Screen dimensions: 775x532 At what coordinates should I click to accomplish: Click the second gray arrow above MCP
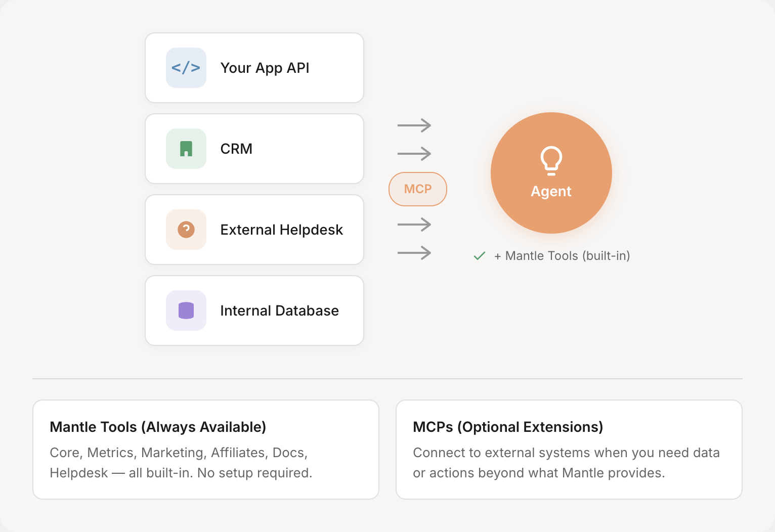tap(414, 154)
